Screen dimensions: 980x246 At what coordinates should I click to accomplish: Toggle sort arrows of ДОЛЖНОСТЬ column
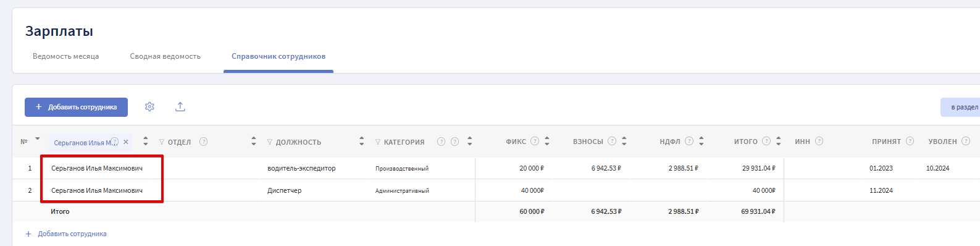[x=362, y=142]
